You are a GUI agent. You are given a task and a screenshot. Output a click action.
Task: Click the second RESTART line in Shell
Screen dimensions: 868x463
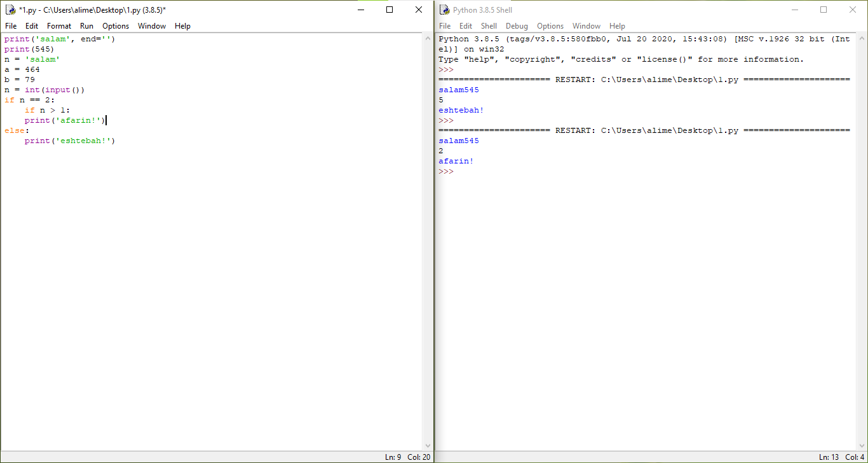click(644, 130)
